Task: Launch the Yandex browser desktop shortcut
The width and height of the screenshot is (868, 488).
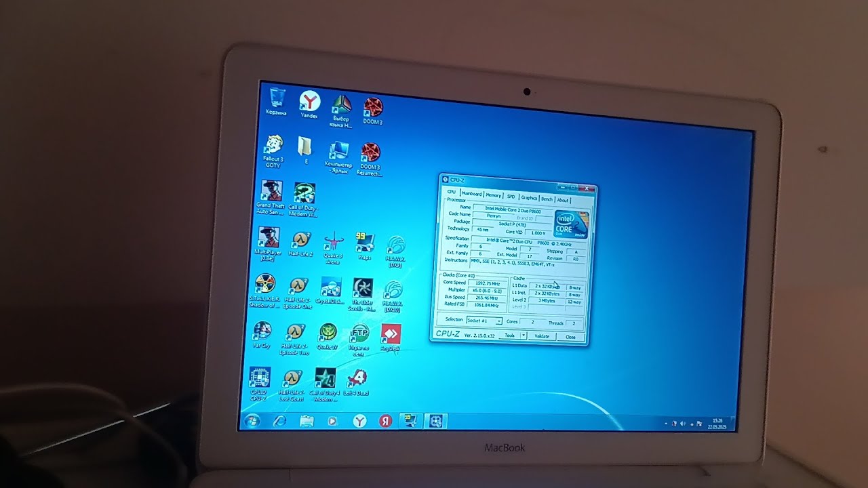Action: [309, 105]
